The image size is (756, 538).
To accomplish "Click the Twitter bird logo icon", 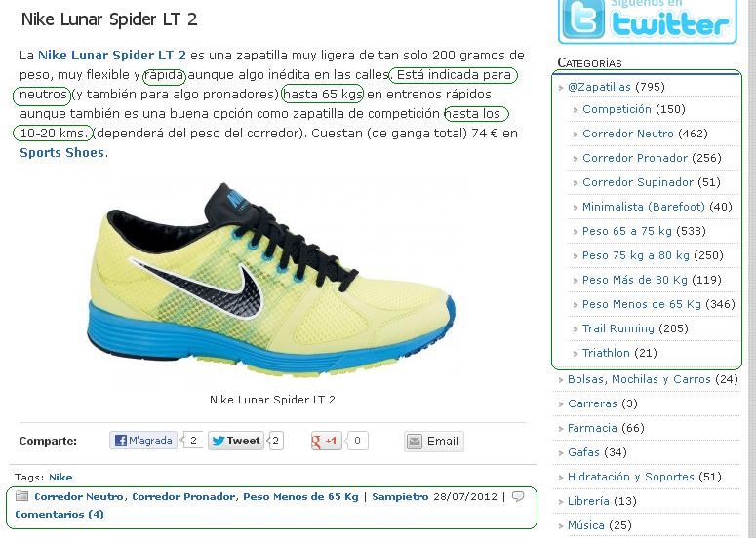I will click(x=583, y=19).
